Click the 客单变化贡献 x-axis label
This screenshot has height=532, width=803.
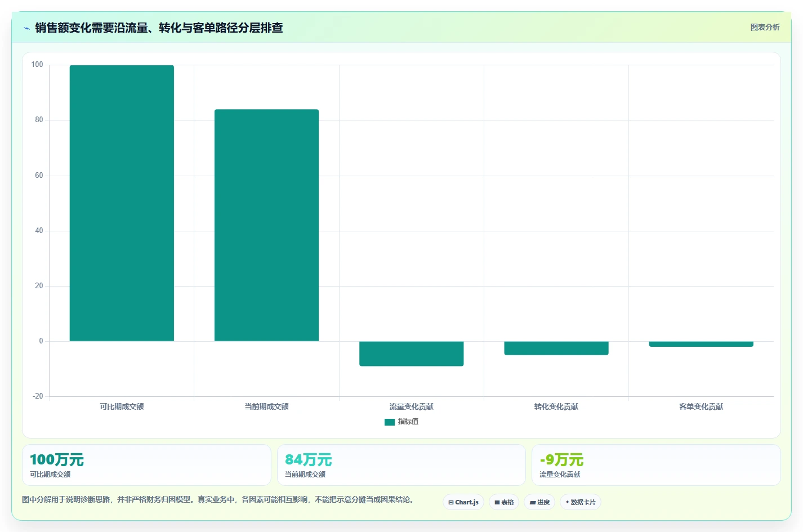click(x=701, y=406)
